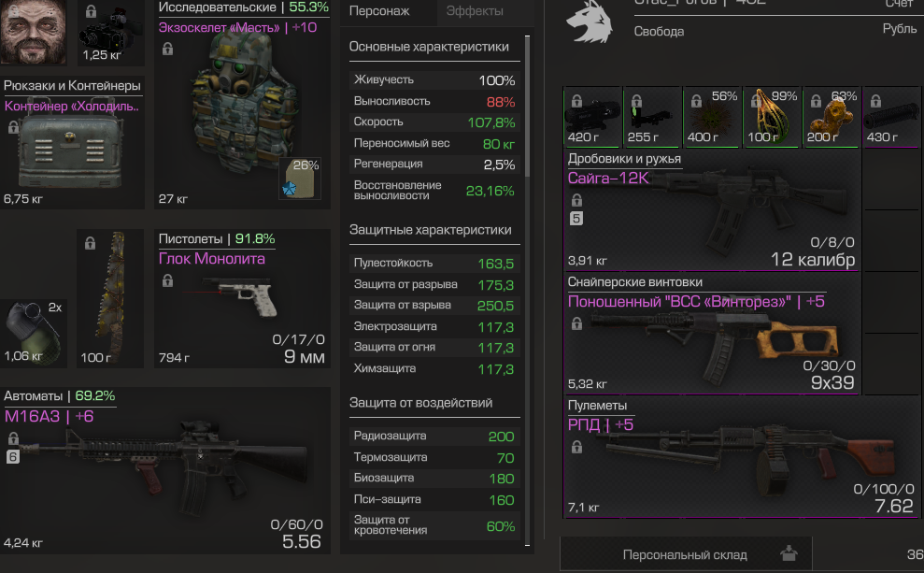Click the characteristics panel scrollbar
The image size is (924, 573).
tap(528, 107)
